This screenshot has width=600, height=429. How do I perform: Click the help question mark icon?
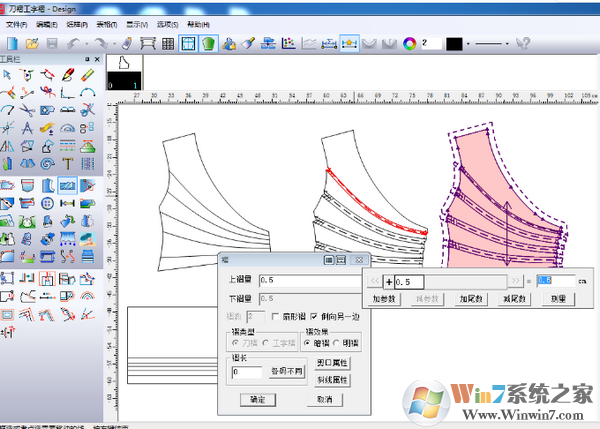coord(521,44)
